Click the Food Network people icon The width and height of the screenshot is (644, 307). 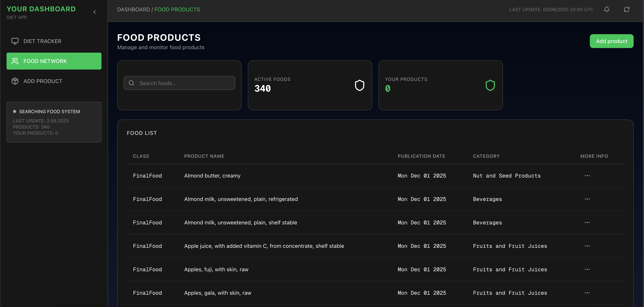[x=15, y=61]
